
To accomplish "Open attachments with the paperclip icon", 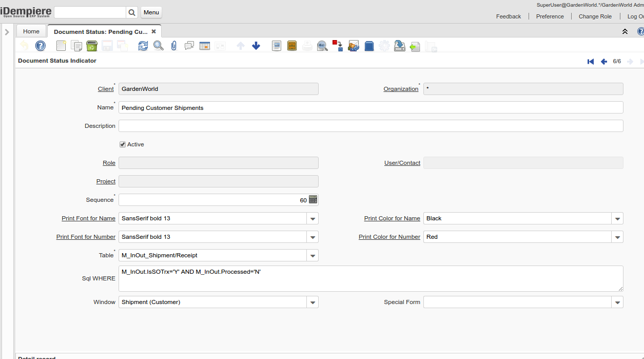I will click(174, 46).
